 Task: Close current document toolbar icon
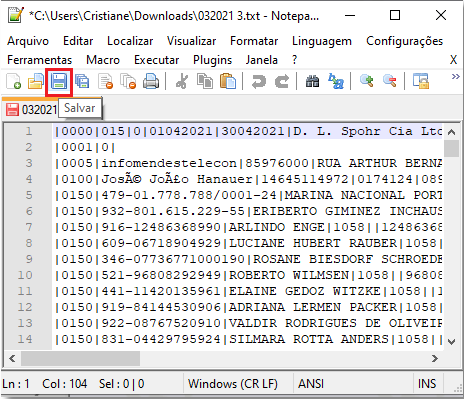click(x=106, y=81)
